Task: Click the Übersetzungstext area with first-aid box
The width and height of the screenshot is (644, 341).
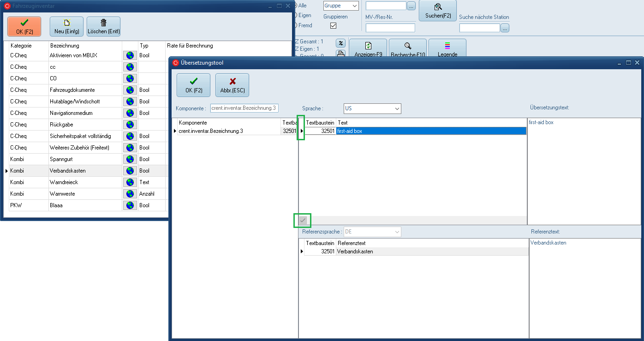Action: pyautogui.click(x=584, y=171)
